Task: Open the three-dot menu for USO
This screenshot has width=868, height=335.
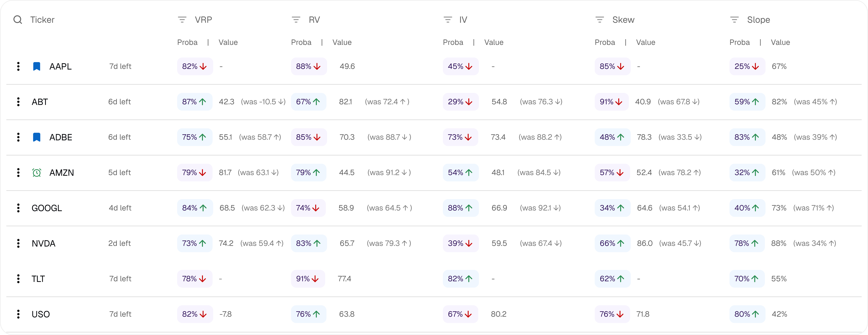Action: tap(18, 314)
